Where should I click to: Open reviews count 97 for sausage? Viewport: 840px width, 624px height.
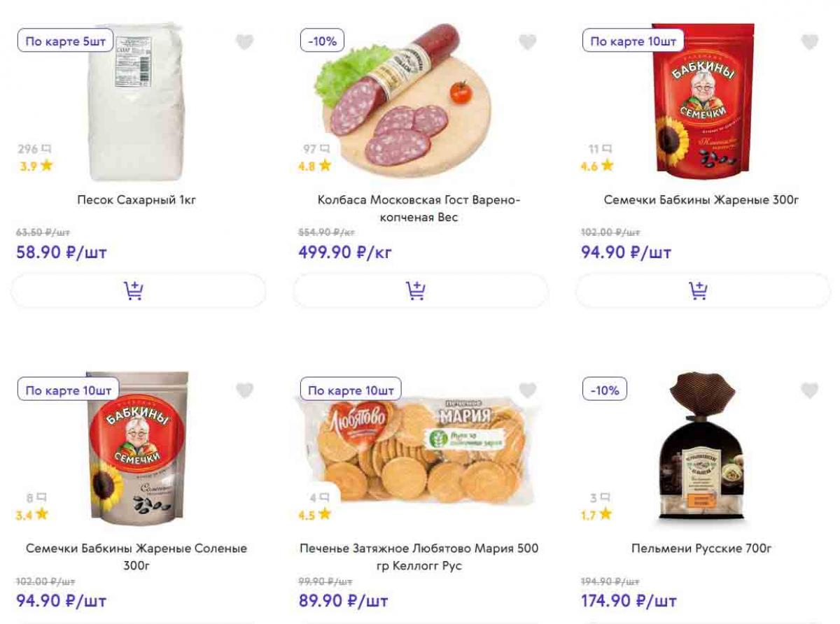click(316, 149)
